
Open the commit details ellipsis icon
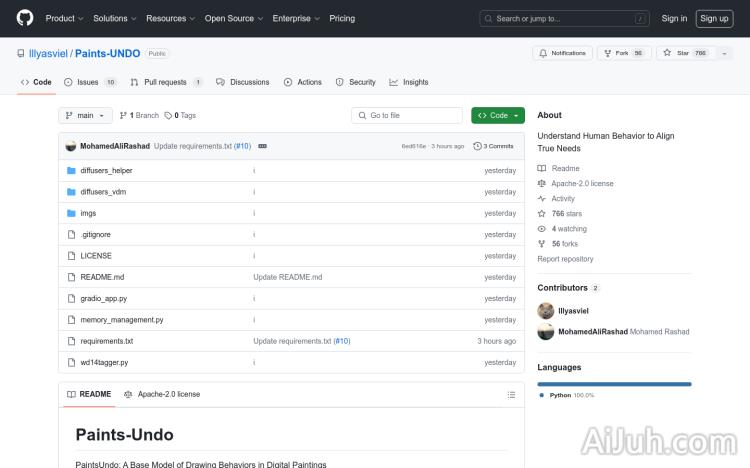[x=262, y=146]
